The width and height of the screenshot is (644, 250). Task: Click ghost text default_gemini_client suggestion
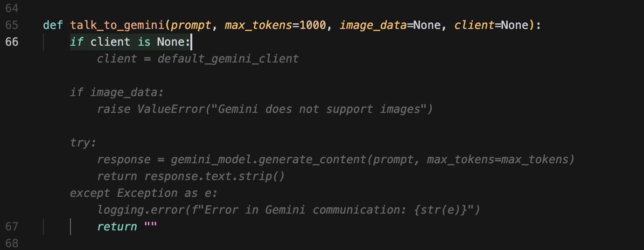228,59
